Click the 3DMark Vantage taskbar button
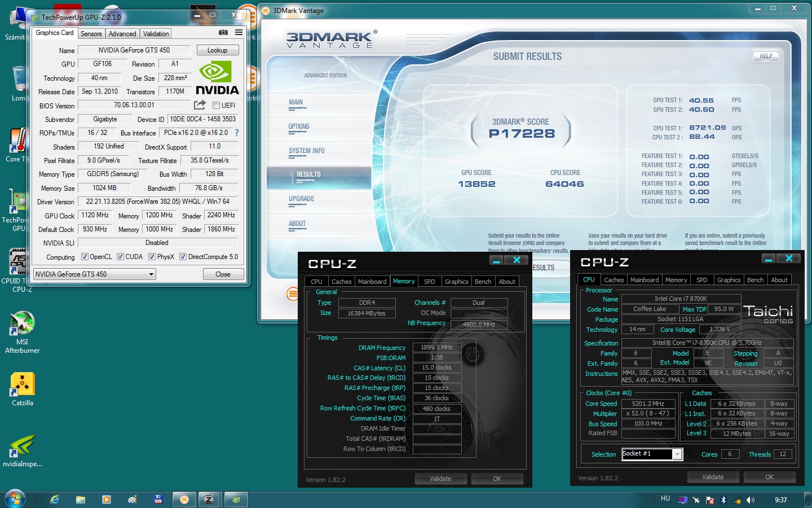Screen dimensions: 812x508 (184, 500)
